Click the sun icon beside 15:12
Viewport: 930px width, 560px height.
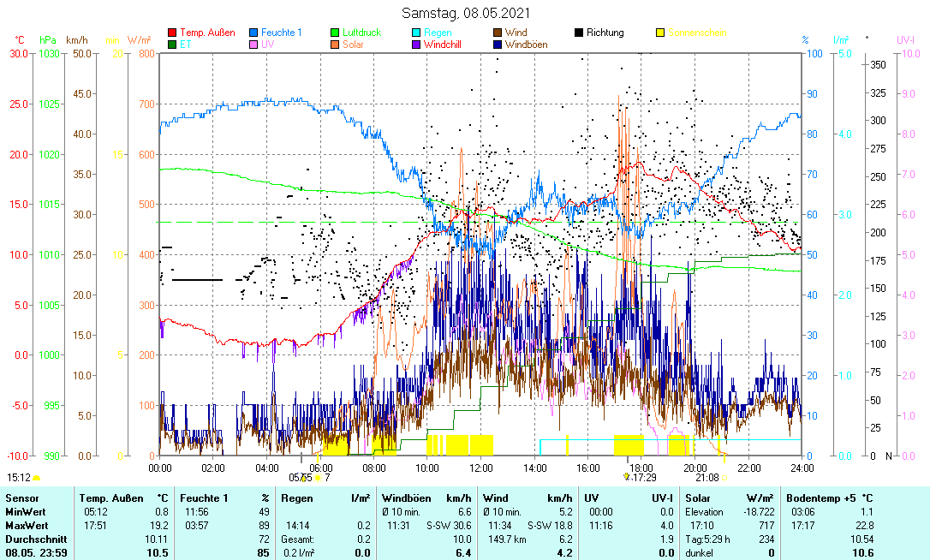[x=37, y=478]
